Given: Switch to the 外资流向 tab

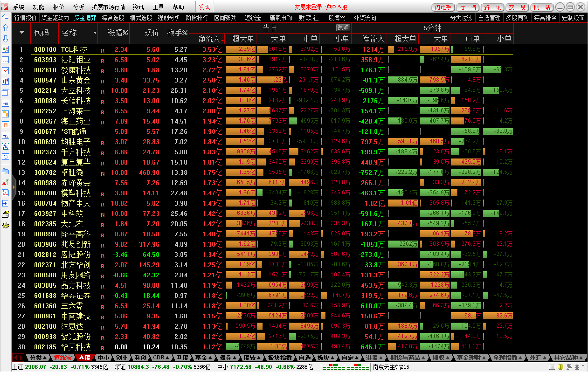Looking at the screenshot, I should pos(365,18).
